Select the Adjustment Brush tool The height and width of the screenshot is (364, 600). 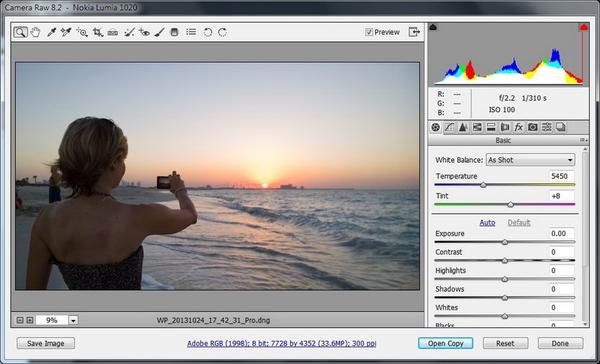coord(159,32)
